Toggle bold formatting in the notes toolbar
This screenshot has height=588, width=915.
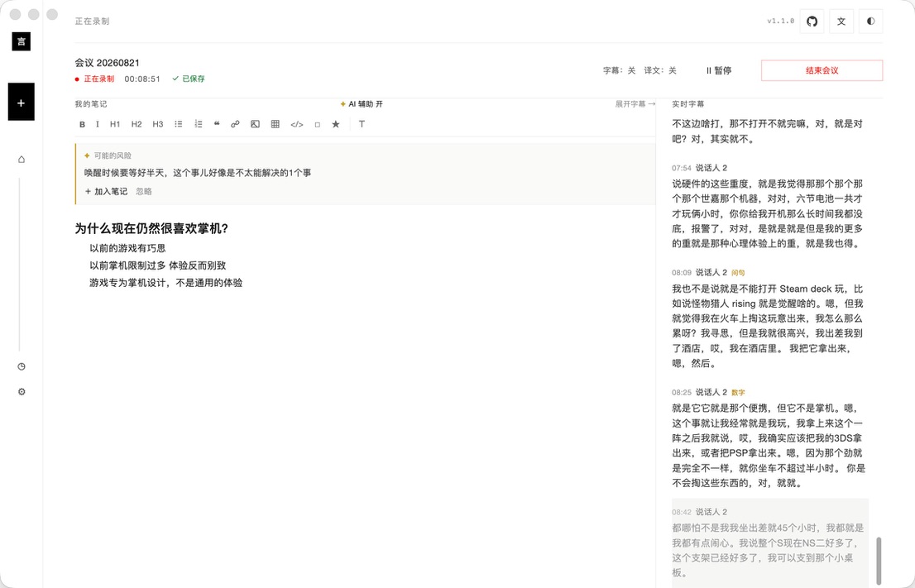(82, 124)
